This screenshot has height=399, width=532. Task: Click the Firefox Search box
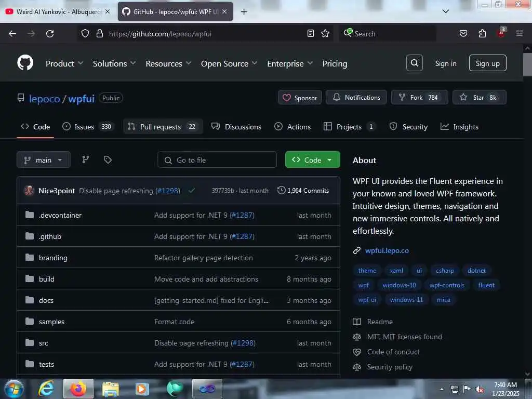click(387, 34)
